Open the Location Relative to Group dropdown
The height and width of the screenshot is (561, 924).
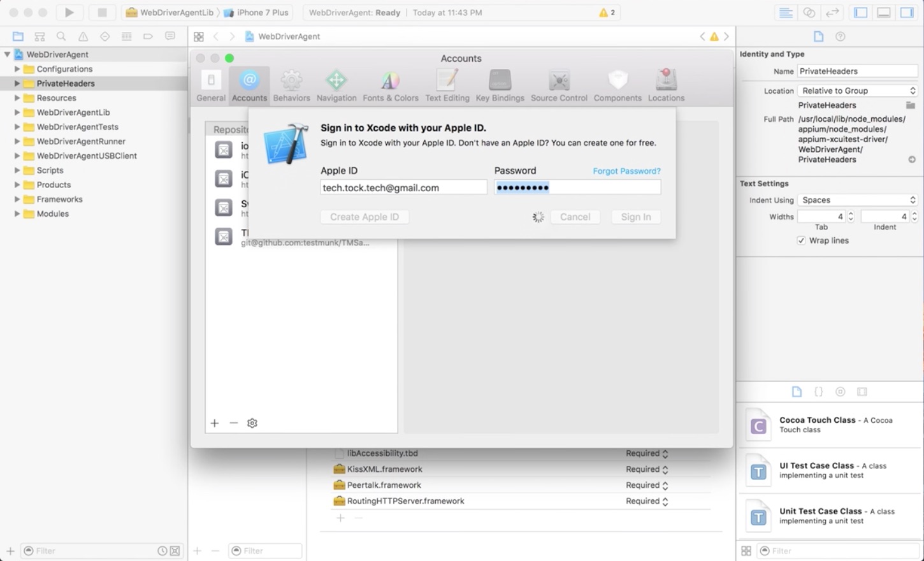[858, 91]
